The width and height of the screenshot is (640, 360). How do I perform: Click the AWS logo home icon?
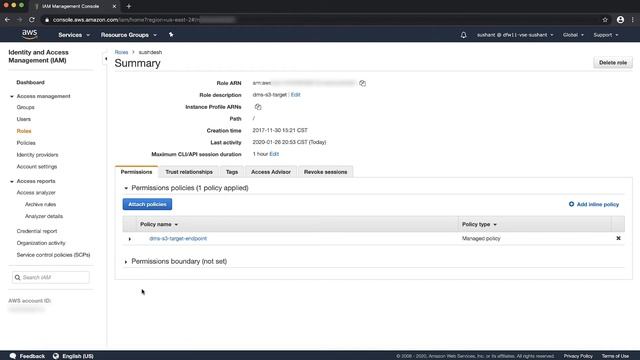pos(29,34)
